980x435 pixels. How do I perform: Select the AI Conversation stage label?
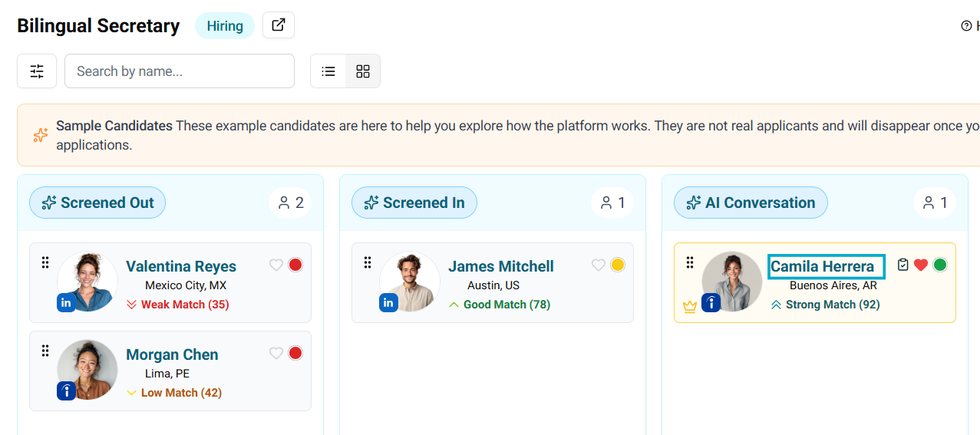point(751,203)
